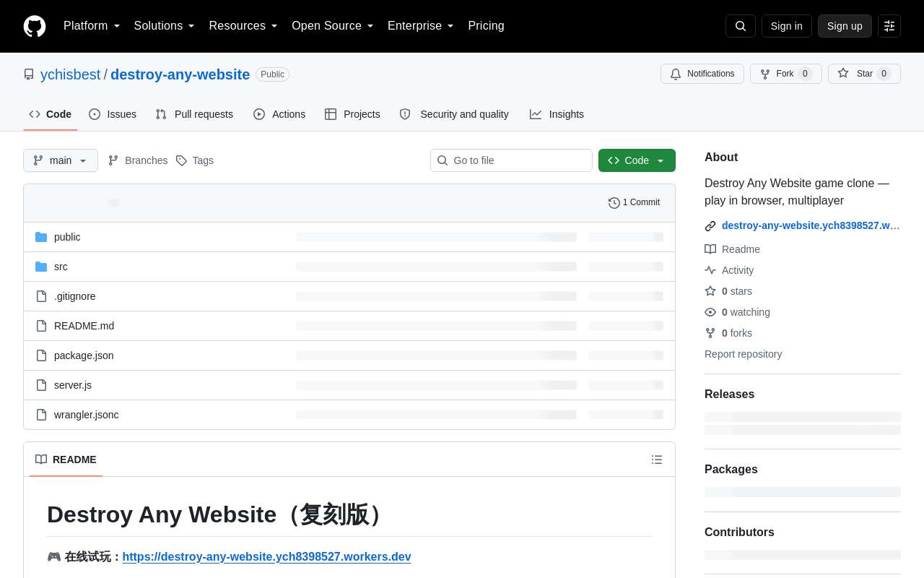This screenshot has width=924, height=578.
Task: Star the repository
Action: (864, 74)
